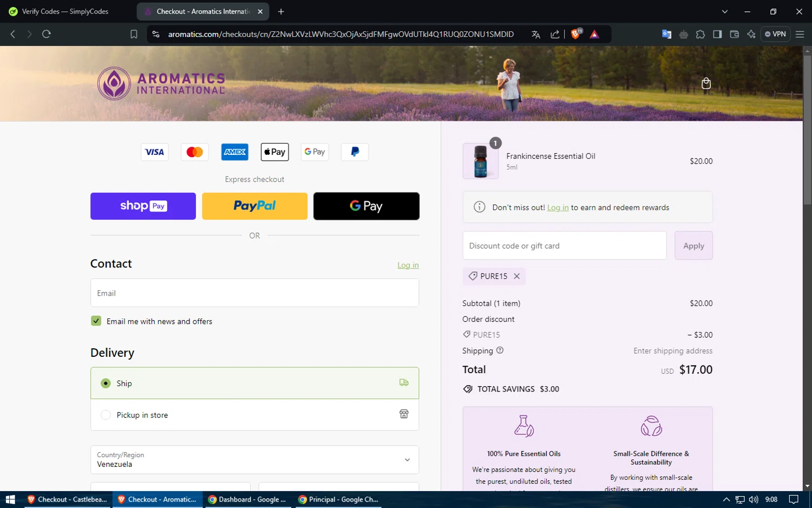Click the storefront icon in Pickup row
812x508 pixels.
pos(404,414)
